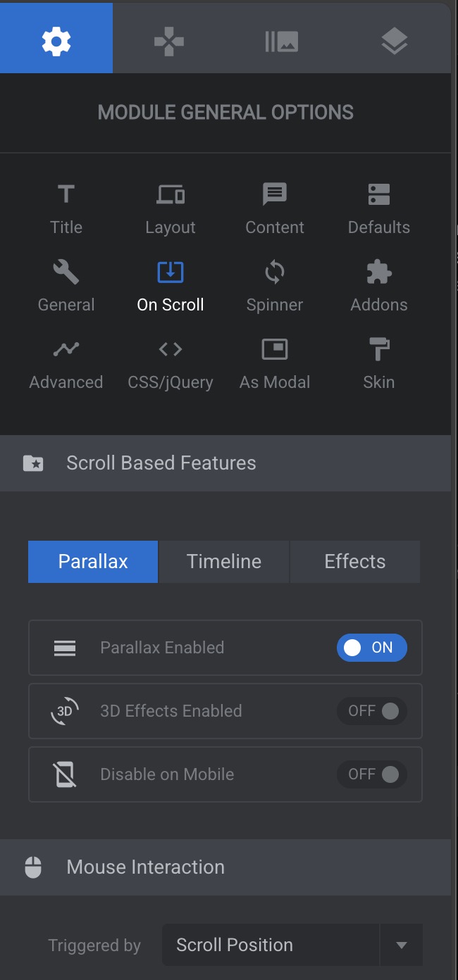Select the Layout settings icon
The width and height of the screenshot is (458, 980).
[x=171, y=194]
